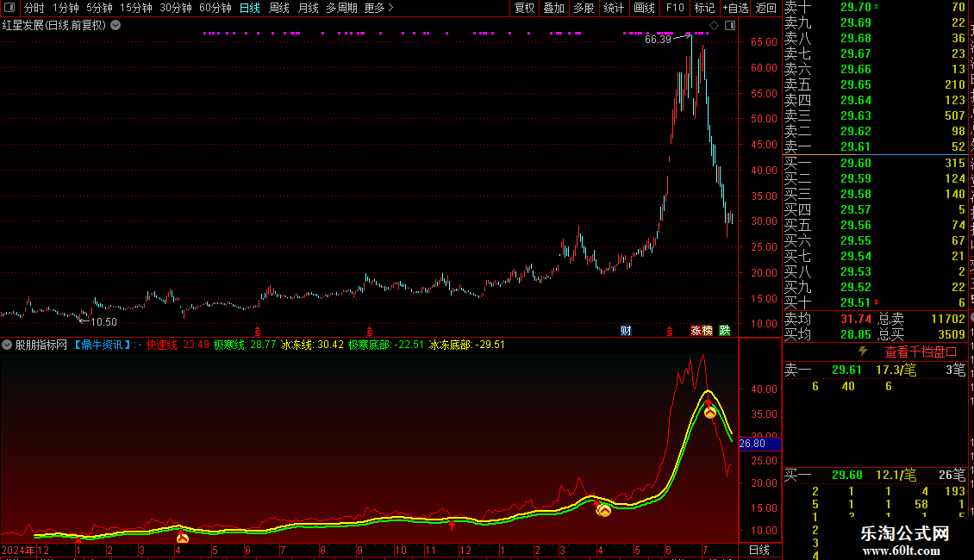Image resolution: width=974 pixels, height=560 pixels.
Task: Click the lightning icon beside 查看千档盘口
Action: tap(863, 352)
